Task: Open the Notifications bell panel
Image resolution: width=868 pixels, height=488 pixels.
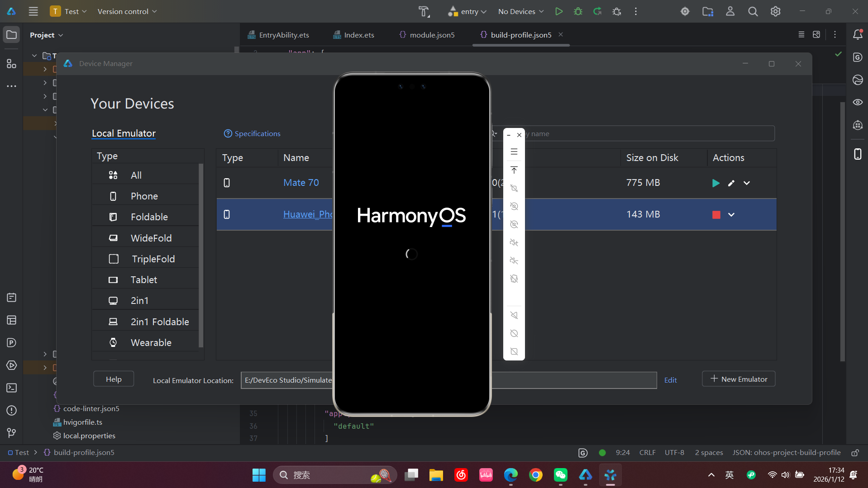Action: pos(857,35)
